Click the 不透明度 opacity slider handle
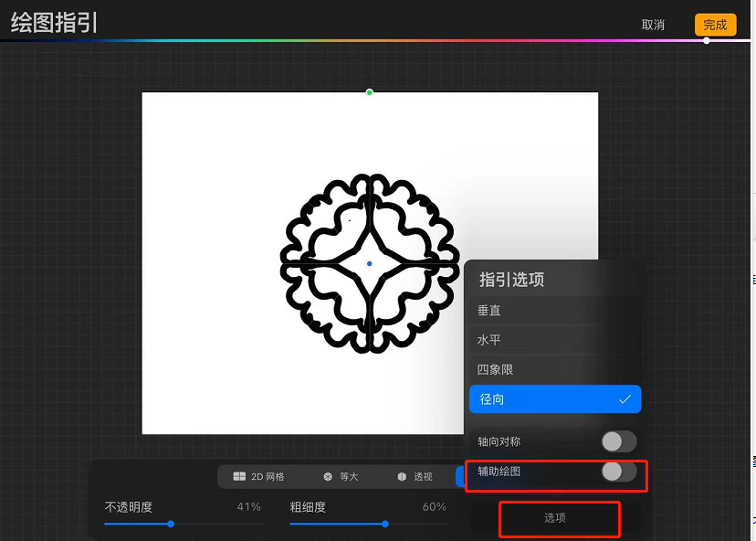Image resolution: width=756 pixels, height=541 pixels. pyautogui.click(x=170, y=524)
